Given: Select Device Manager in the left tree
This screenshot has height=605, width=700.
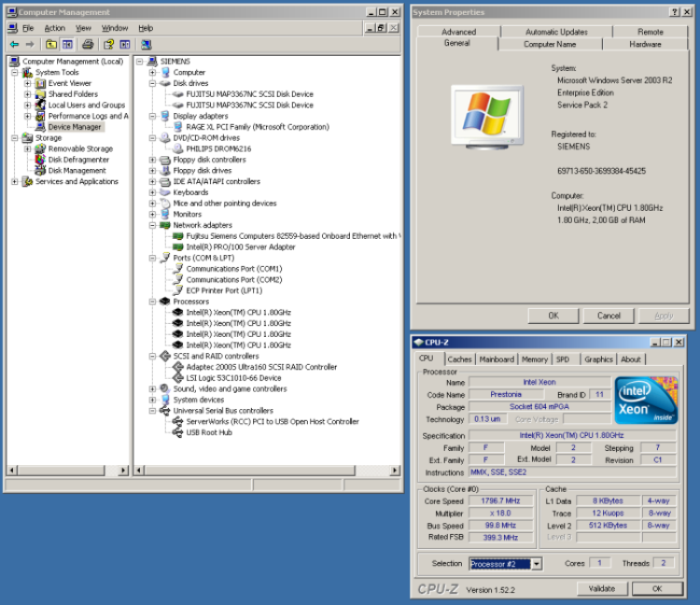Looking at the screenshot, I should click(x=75, y=127).
